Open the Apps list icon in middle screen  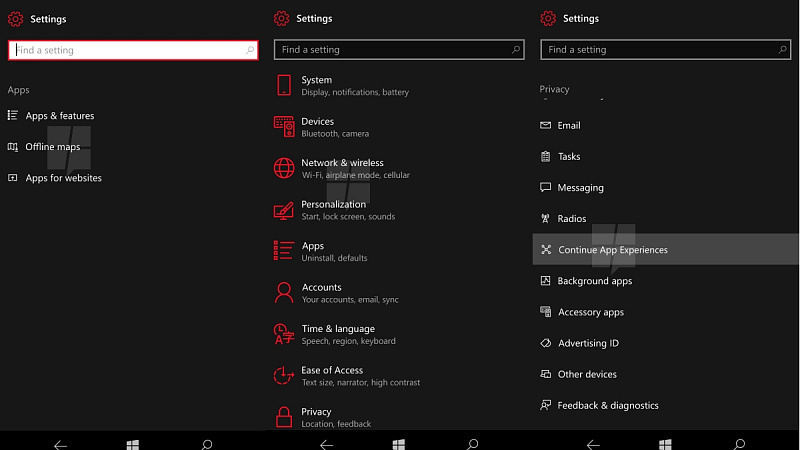click(284, 251)
